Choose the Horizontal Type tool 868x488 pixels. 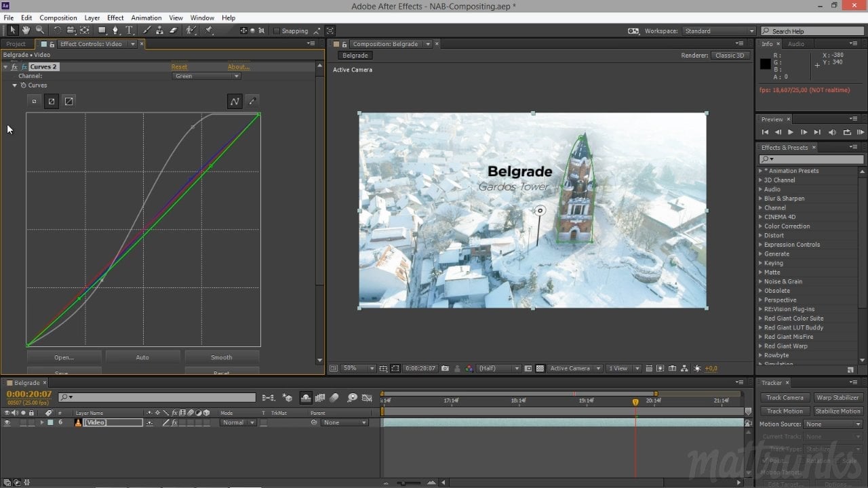(129, 30)
